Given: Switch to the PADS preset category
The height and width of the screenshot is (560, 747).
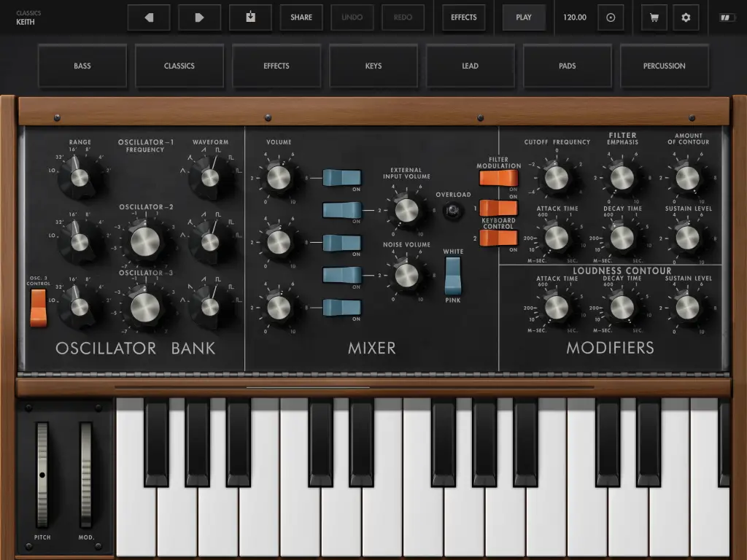Looking at the screenshot, I should pos(567,66).
